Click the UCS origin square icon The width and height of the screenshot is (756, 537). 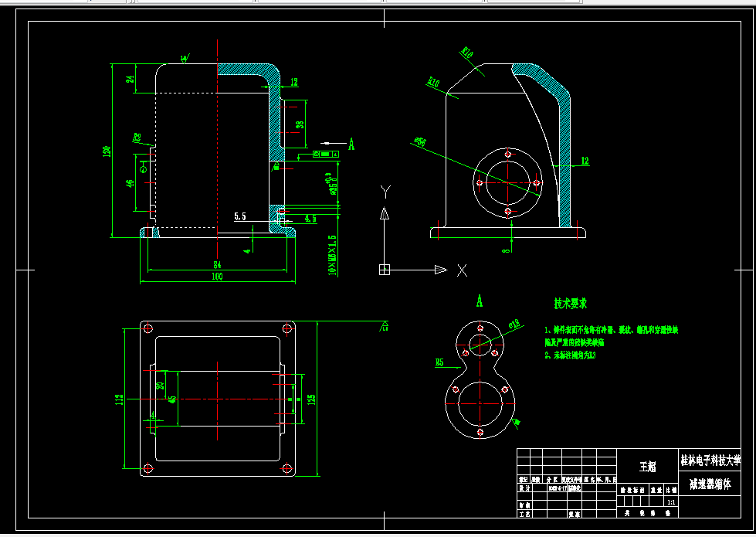[x=385, y=270]
